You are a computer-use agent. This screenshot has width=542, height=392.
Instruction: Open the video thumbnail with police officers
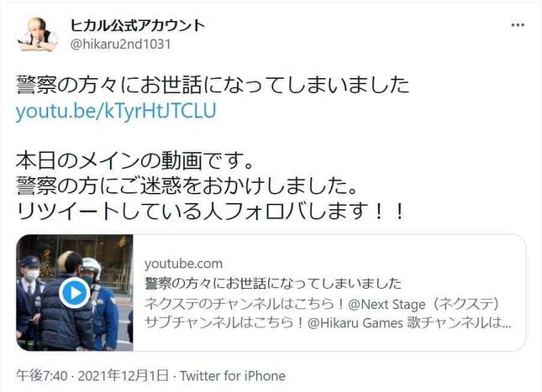tap(75, 293)
